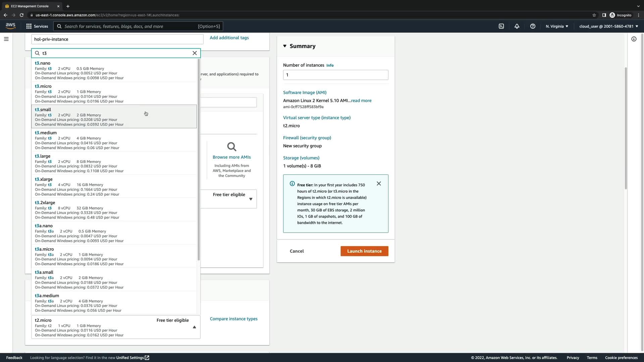This screenshot has height=362, width=644.
Task: Open the N. Virginia region dropdown
Action: pos(556,26)
